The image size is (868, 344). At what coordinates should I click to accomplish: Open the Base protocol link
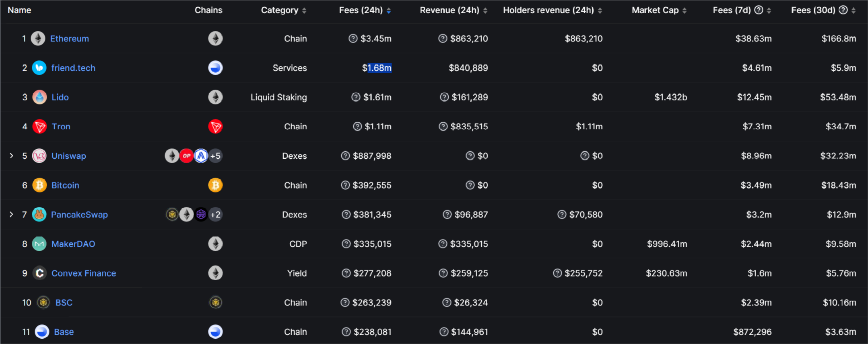pyautogui.click(x=64, y=332)
